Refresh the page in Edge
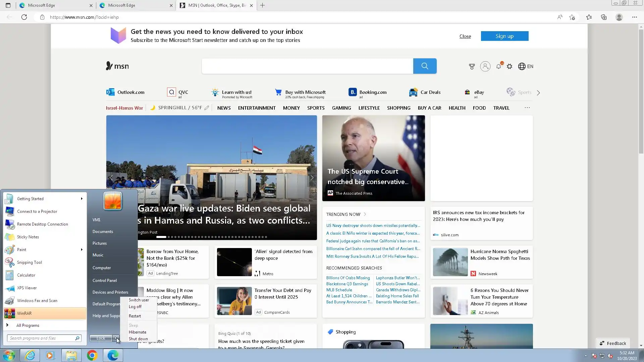Screen dimensions: 644x362 pos(24,17)
